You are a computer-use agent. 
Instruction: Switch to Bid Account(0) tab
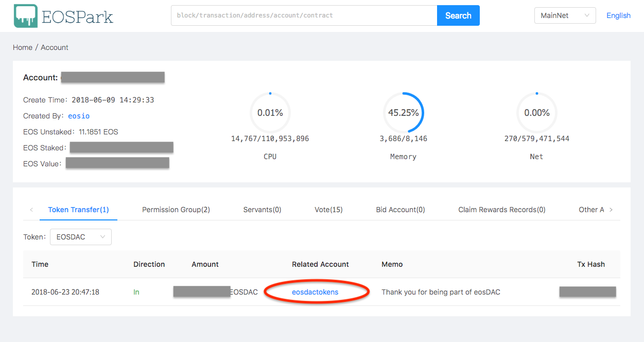(401, 210)
